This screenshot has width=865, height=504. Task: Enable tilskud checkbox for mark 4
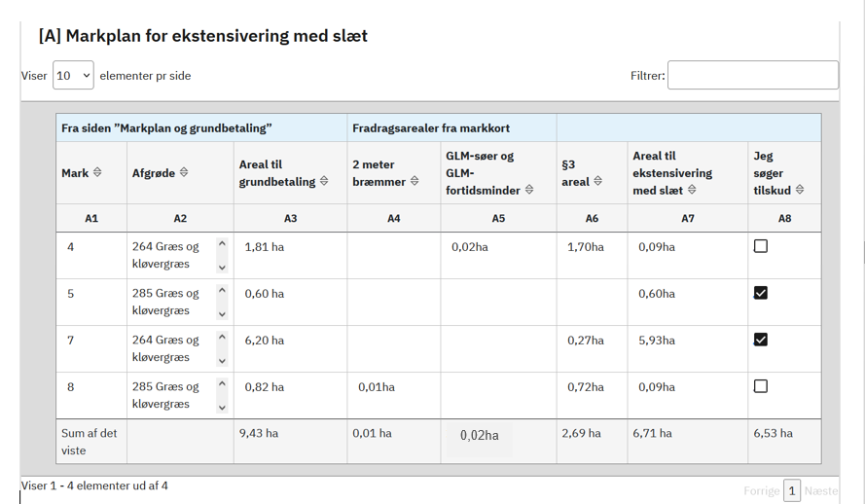pos(761,246)
